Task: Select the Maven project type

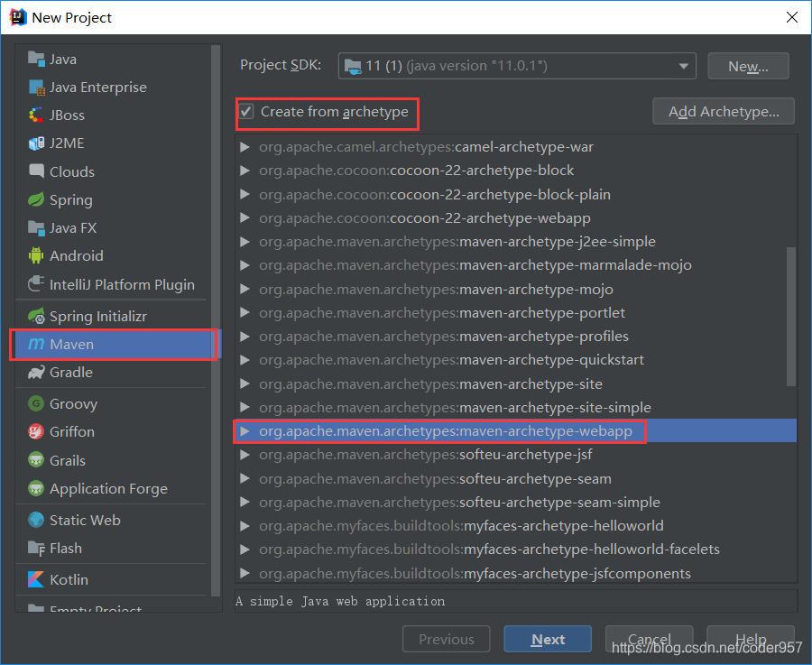Action: pos(113,345)
